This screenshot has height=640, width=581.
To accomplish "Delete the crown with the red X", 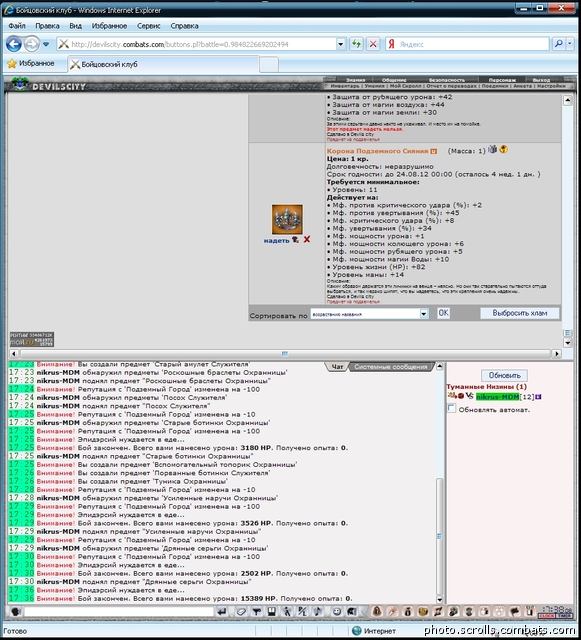I will pyautogui.click(x=307, y=240).
